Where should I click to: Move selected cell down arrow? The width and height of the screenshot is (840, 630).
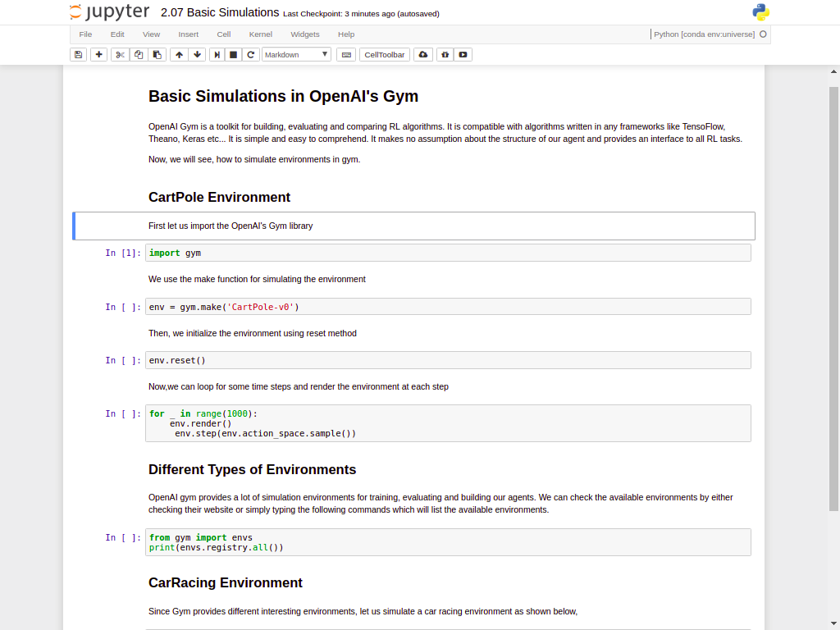(x=197, y=55)
